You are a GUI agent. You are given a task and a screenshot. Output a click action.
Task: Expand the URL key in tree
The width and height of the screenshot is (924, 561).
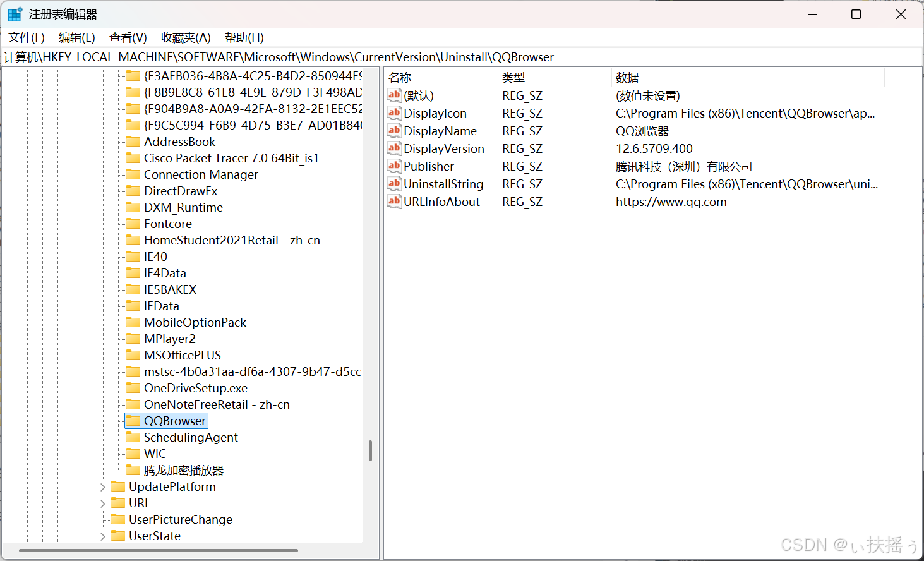click(103, 504)
